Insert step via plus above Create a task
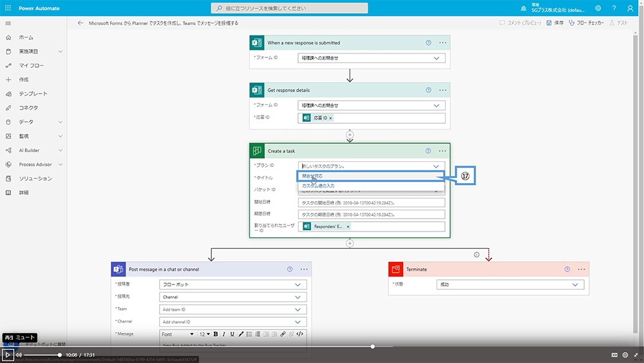 [350, 134]
